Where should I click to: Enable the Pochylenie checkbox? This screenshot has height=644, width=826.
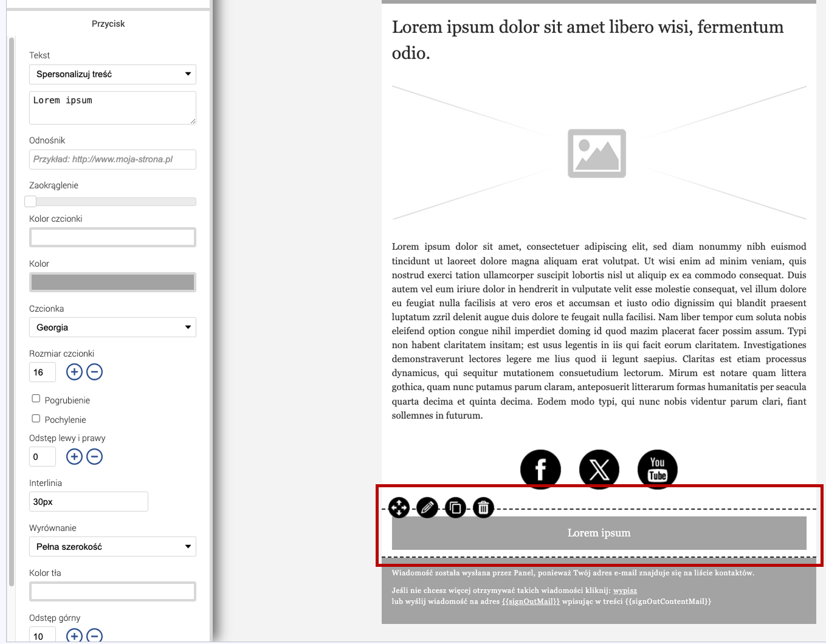tap(36, 419)
